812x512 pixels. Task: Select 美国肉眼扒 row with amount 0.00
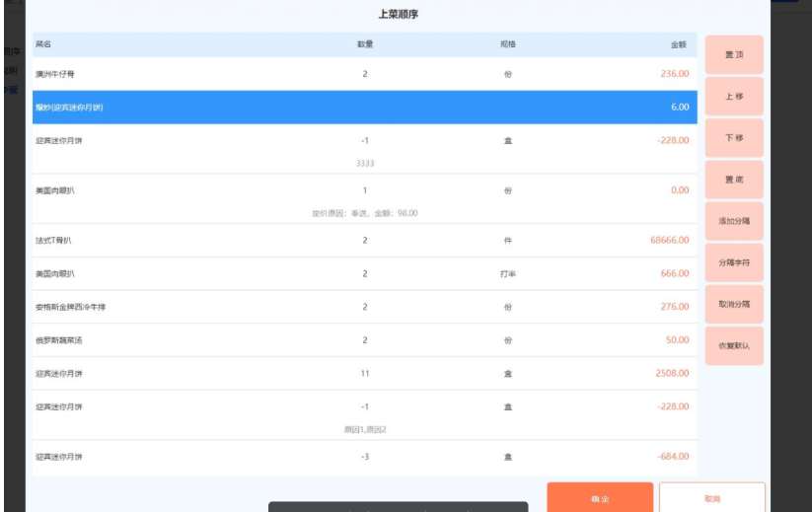(364, 190)
